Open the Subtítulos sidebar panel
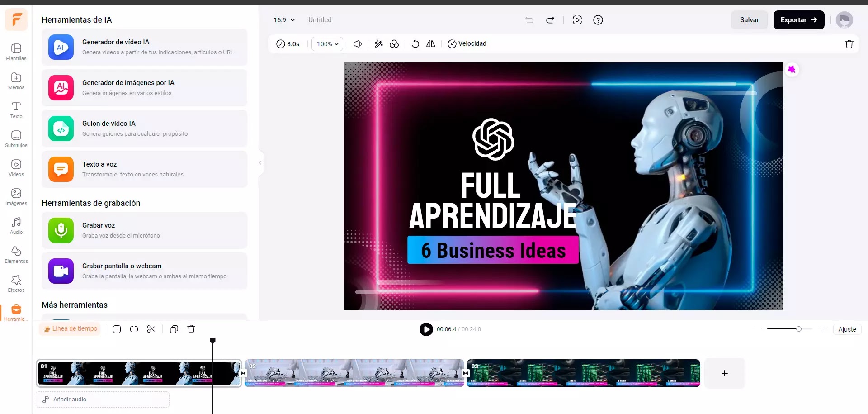The height and width of the screenshot is (414, 868). click(16, 138)
